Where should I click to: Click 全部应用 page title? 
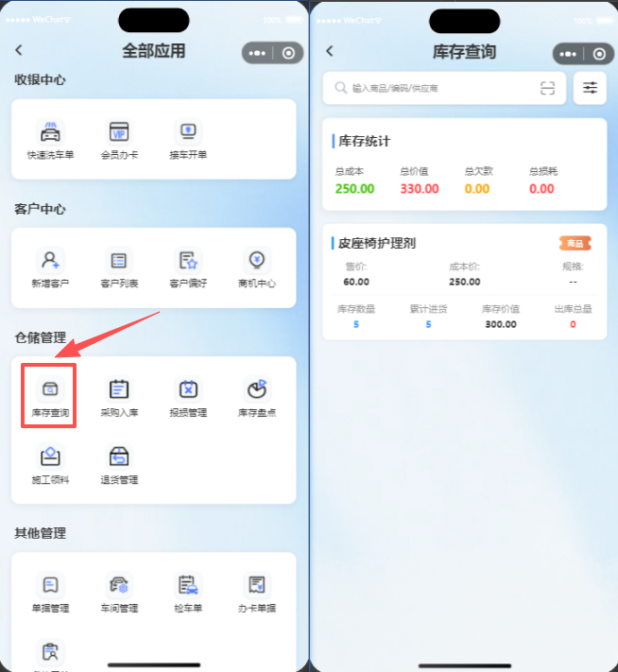(x=154, y=51)
